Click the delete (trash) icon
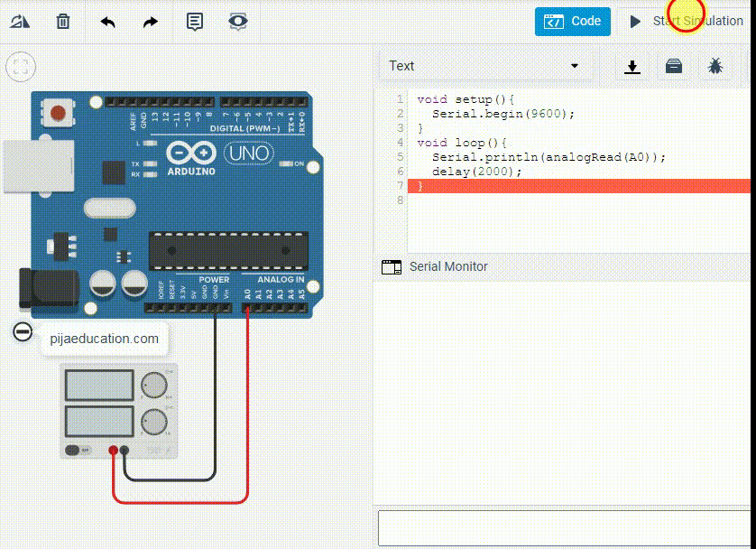Image resolution: width=756 pixels, height=549 pixels. (x=61, y=20)
